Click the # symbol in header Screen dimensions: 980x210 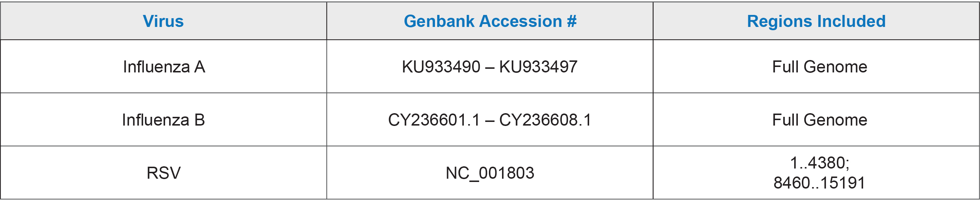[x=572, y=21]
